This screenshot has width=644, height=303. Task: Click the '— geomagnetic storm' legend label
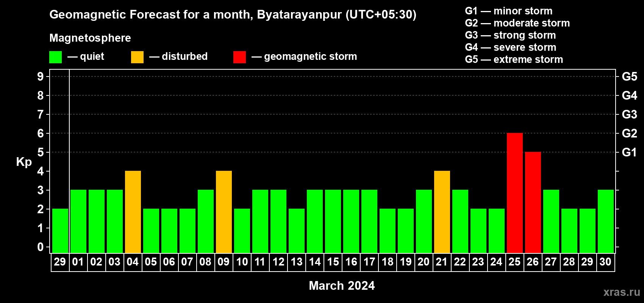[304, 56]
